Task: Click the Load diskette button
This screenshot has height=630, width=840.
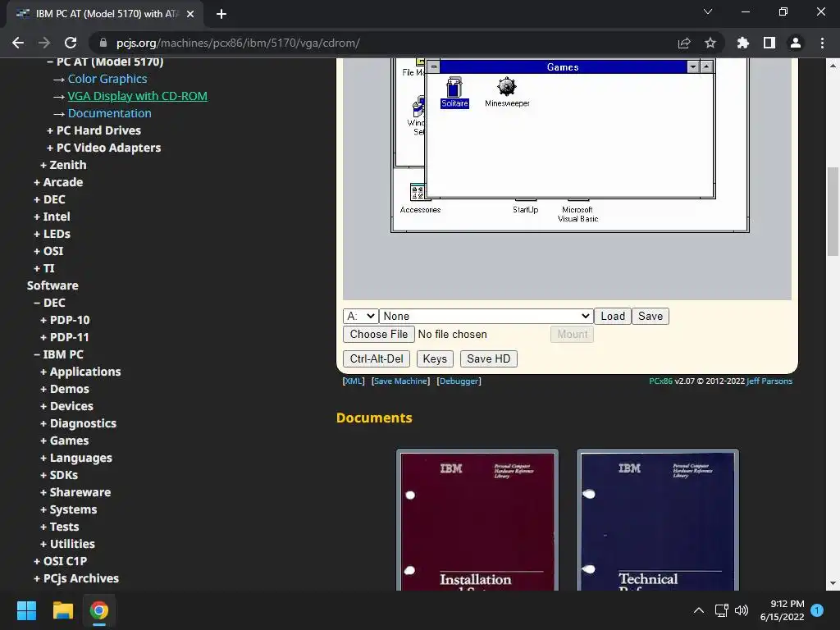Action: pyautogui.click(x=612, y=316)
